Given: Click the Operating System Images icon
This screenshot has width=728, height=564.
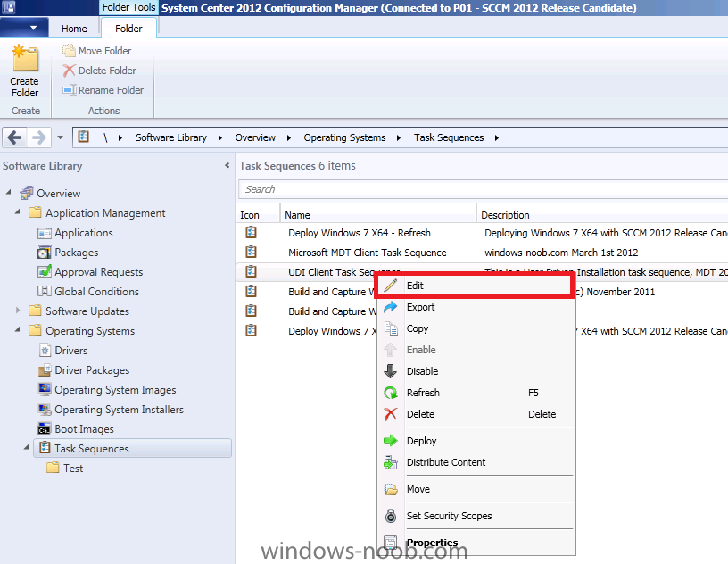Looking at the screenshot, I should (x=45, y=389).
